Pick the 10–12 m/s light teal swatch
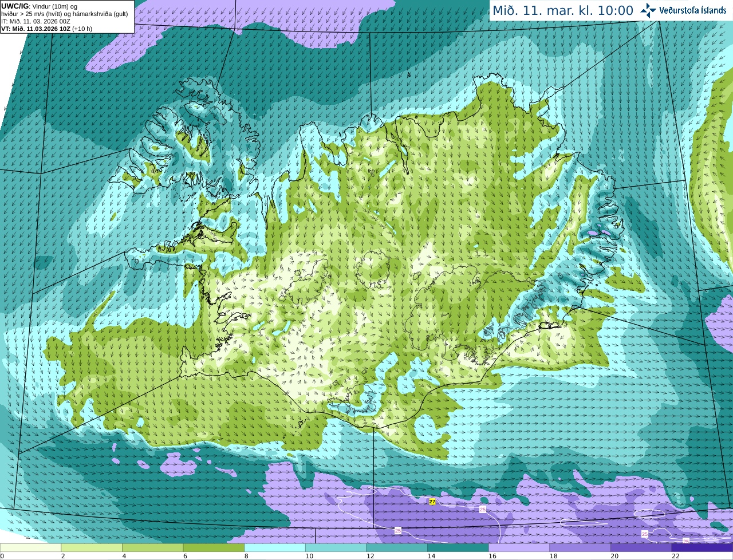Screen dimensions: 733x560 336,548
